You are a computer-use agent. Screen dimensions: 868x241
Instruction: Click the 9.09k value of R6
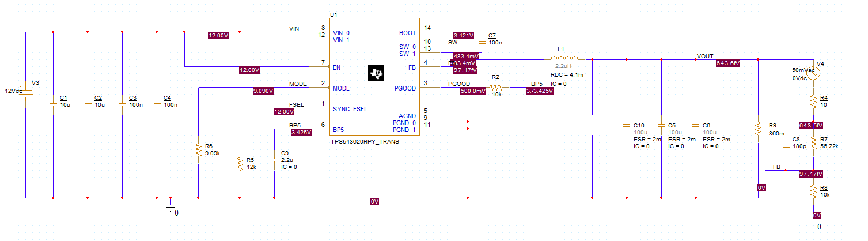[x=213, y=153]
